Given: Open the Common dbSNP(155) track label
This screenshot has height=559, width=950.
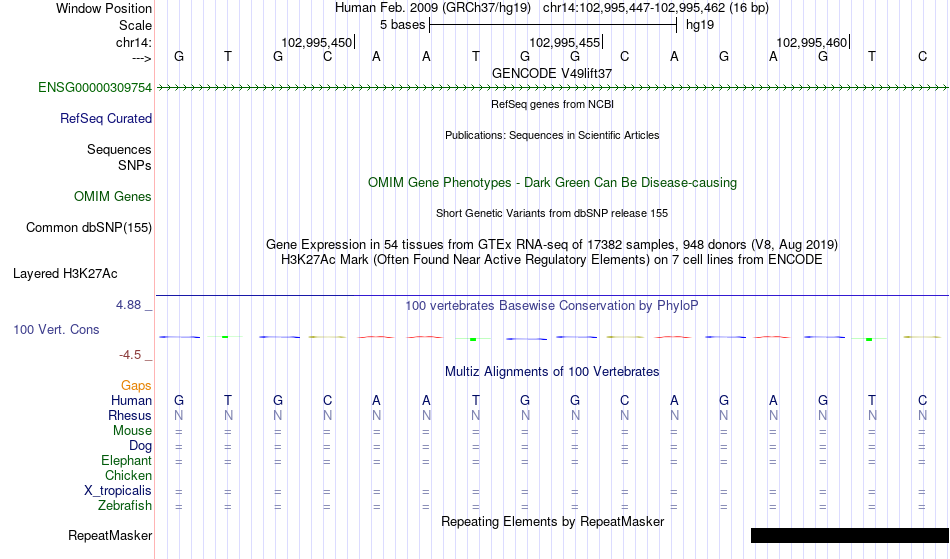Looking at the screenshot, I should [88, 228].
